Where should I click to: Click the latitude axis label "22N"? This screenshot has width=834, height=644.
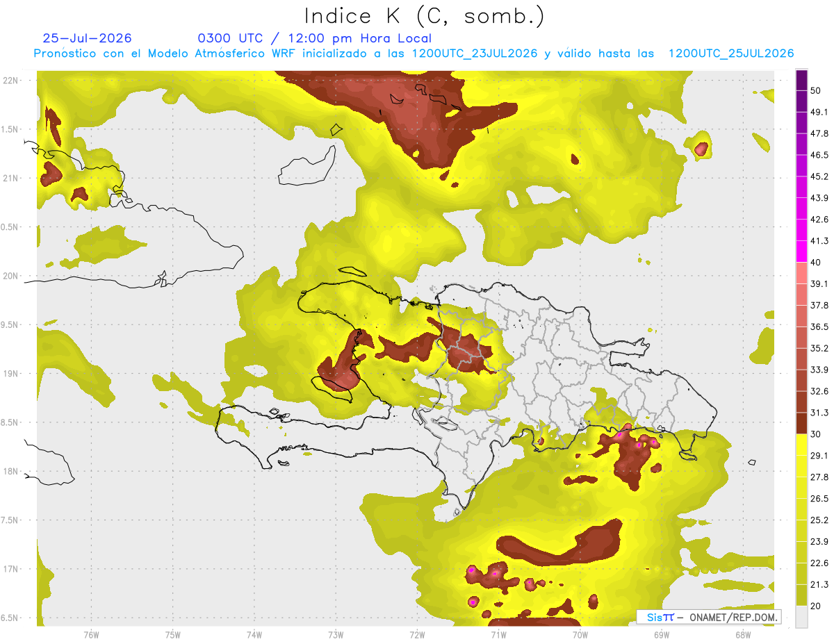tap(10, 81)
